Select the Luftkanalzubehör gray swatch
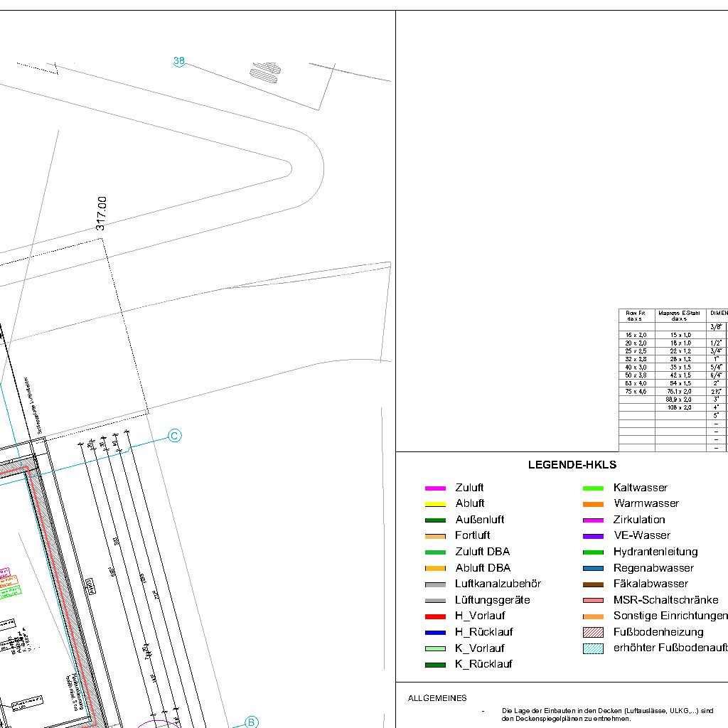The image size is (728, 728). click(434, 584)
